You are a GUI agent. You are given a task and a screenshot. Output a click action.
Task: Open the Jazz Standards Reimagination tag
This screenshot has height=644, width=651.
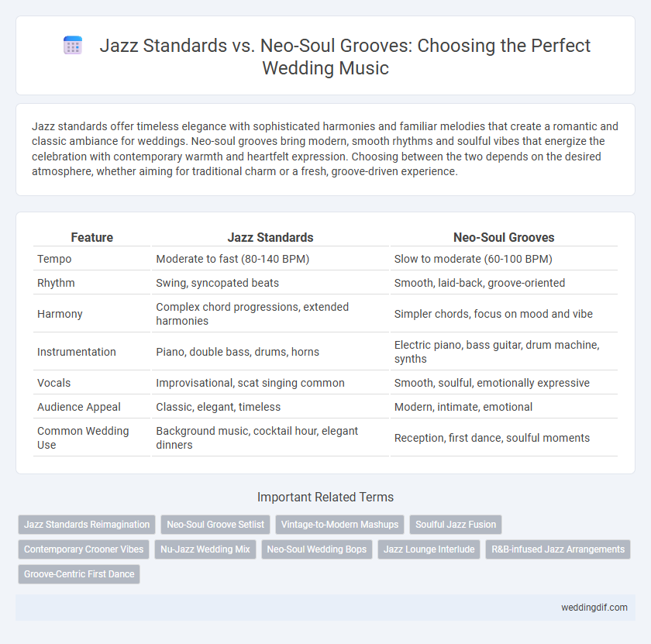(87, 525)
